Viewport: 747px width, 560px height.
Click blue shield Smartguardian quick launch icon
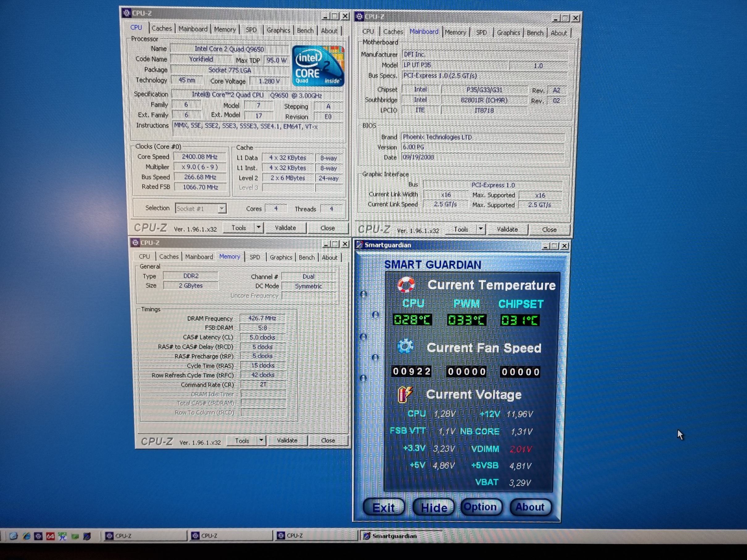point(87,536)
